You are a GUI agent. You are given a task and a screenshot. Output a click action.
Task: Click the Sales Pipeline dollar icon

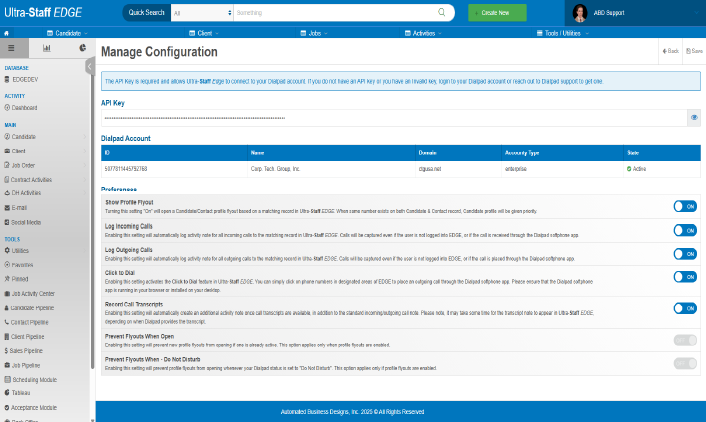(6, 350)
